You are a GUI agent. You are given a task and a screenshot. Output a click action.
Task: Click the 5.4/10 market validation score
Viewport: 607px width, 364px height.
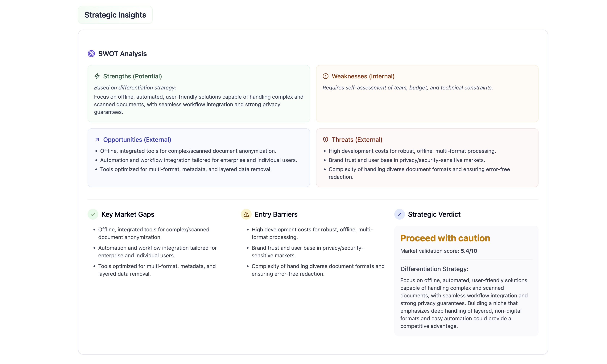(469, 251)
